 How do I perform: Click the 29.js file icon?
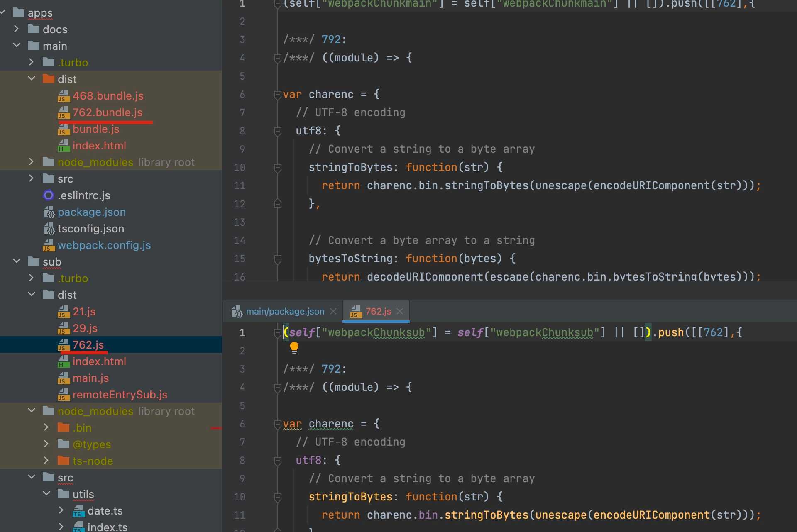[64, 328]
